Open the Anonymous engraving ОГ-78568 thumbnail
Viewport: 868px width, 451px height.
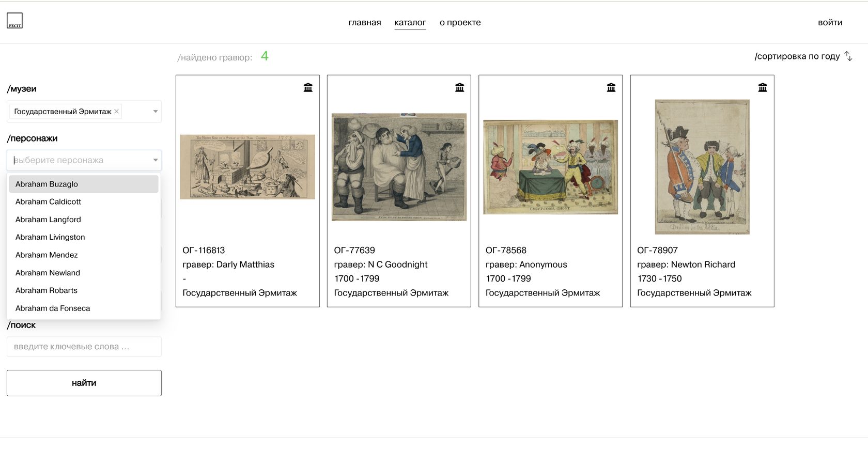(x=550, y=167)
